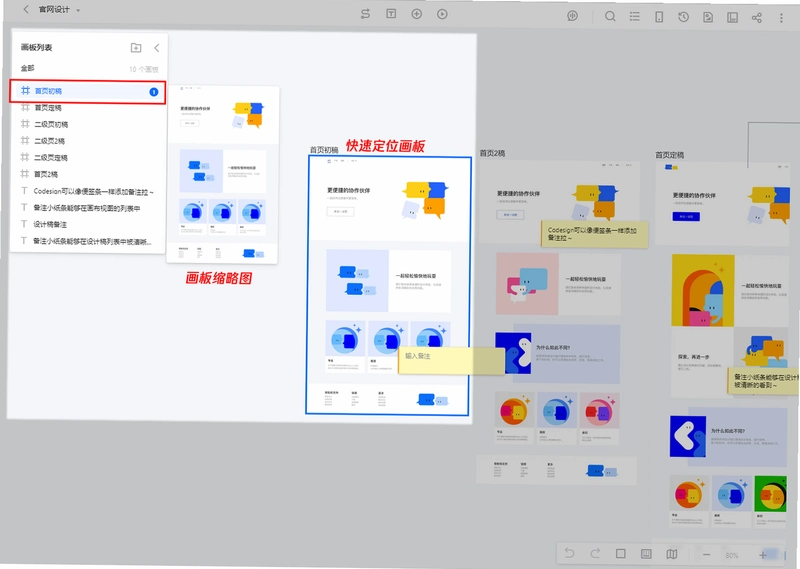Screen dimensions: 800x569
Task: Zoom in with the plus button
Action: click(763, 555)
